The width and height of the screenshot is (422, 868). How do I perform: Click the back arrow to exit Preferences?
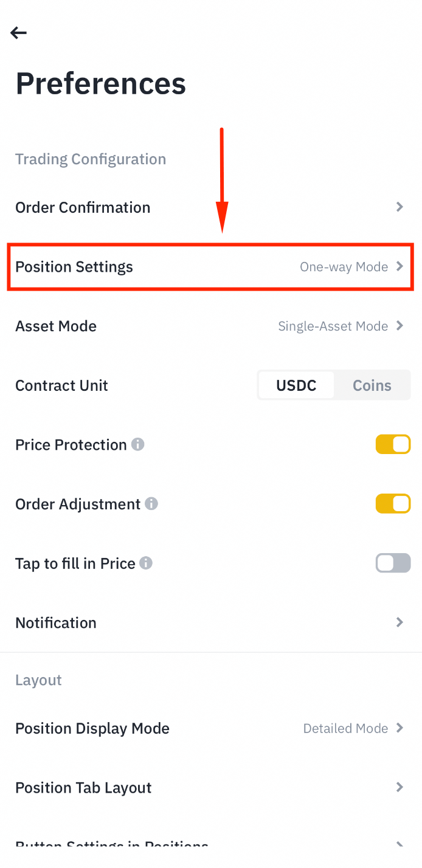(18, 33)
